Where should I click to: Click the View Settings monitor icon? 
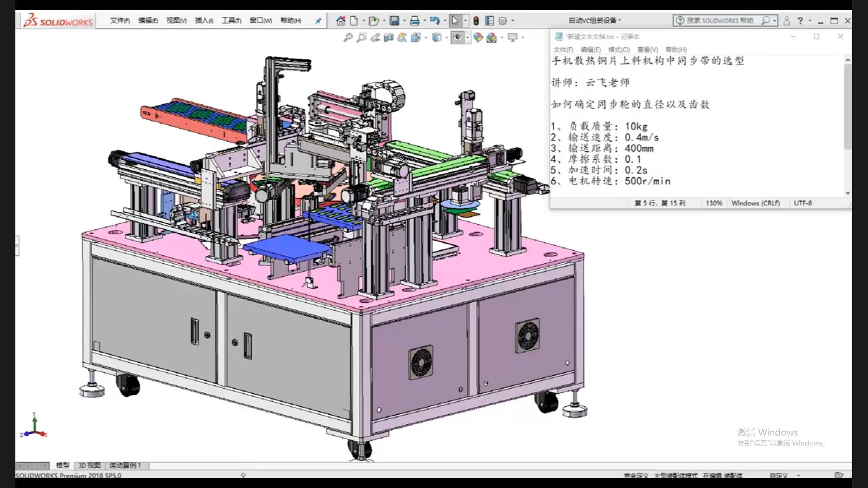click(512, 38)
